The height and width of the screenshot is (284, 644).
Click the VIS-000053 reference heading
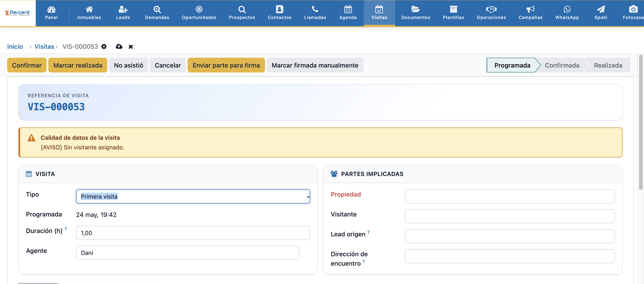pos(56,107)
